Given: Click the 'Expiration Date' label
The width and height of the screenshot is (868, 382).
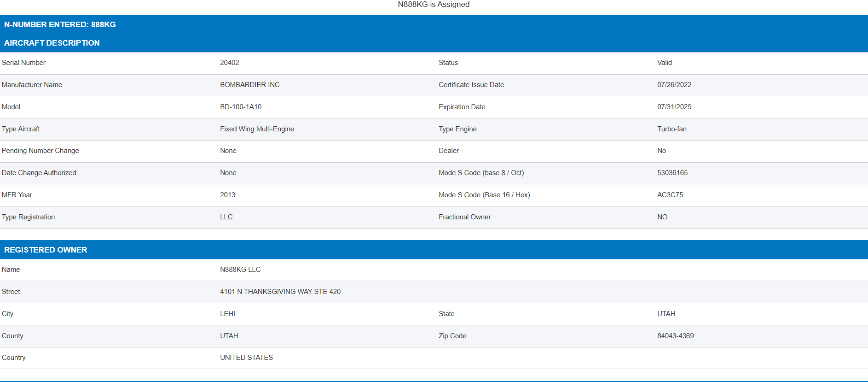Looking at the screenshot, I should tap(462, 107).
